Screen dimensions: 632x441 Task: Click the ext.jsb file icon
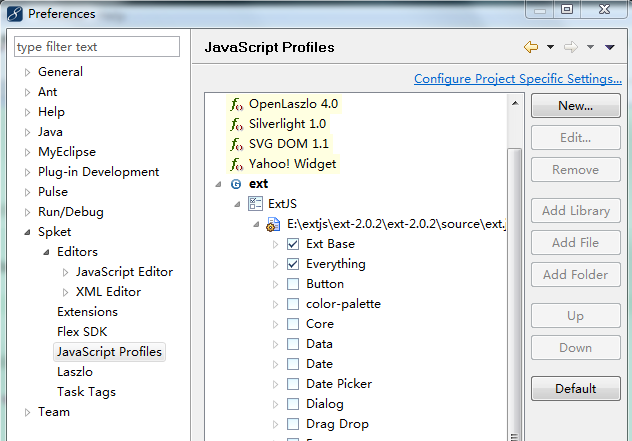point(273,224)
